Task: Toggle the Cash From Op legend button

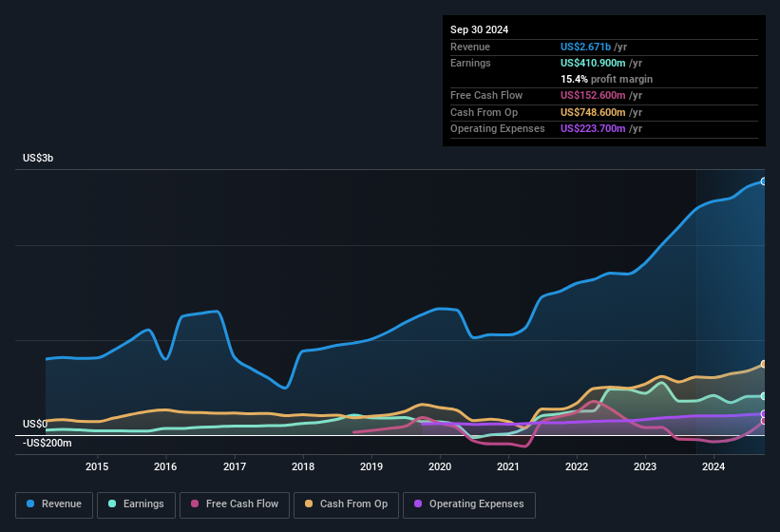Action: (x=346, y=505)
